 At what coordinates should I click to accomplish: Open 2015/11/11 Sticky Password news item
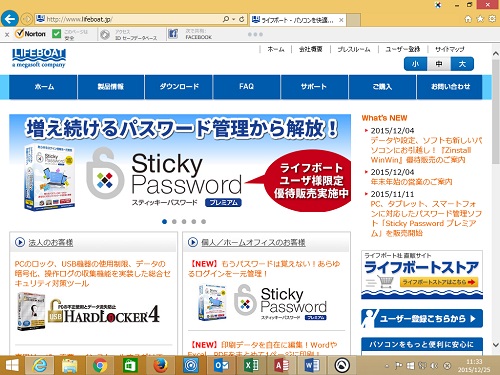[426, 218]
